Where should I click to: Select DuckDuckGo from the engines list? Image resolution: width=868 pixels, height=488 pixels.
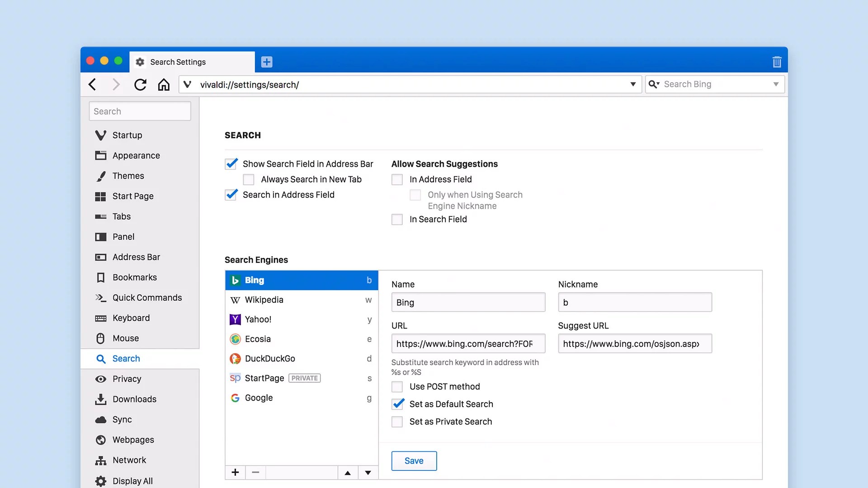point(270,358)
